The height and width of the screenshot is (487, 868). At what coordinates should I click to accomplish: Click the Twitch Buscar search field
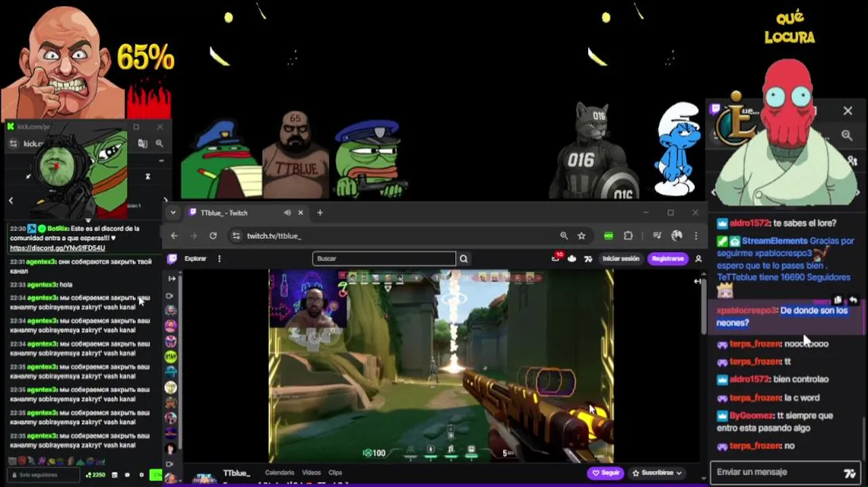point(384,258)
